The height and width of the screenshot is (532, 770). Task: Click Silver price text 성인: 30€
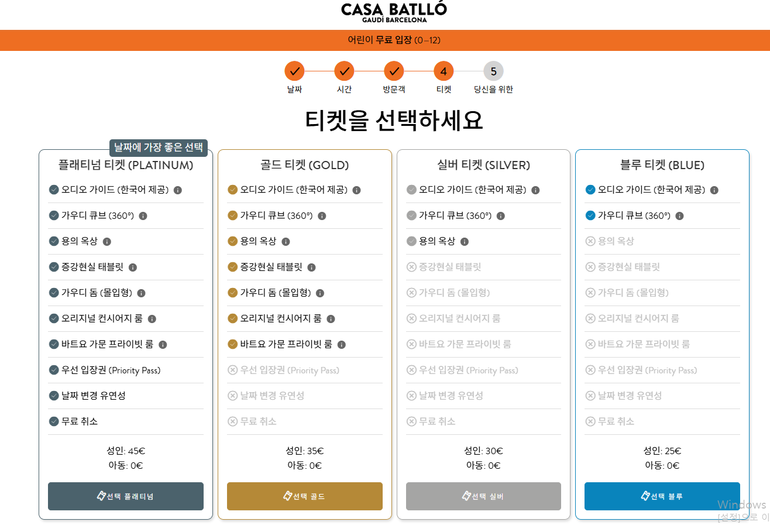[483, 451]
